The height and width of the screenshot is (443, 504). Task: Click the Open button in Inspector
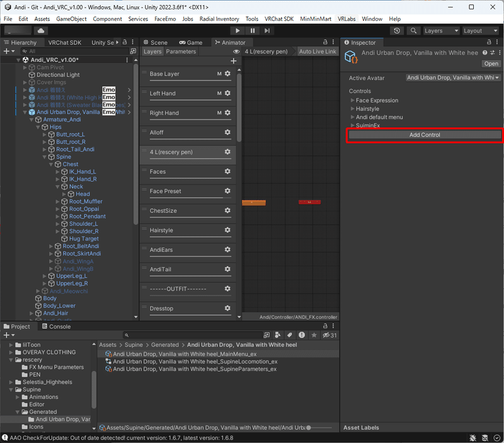(491, 64)
